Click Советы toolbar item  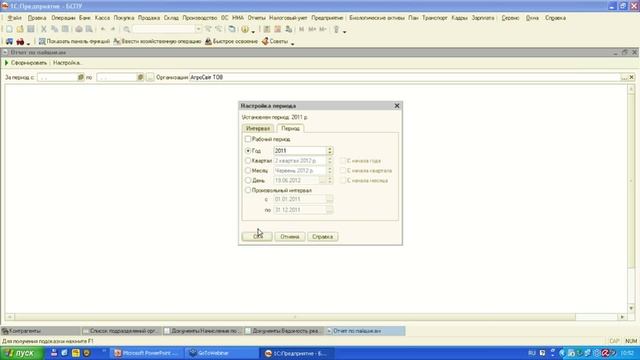pos(275,42)
